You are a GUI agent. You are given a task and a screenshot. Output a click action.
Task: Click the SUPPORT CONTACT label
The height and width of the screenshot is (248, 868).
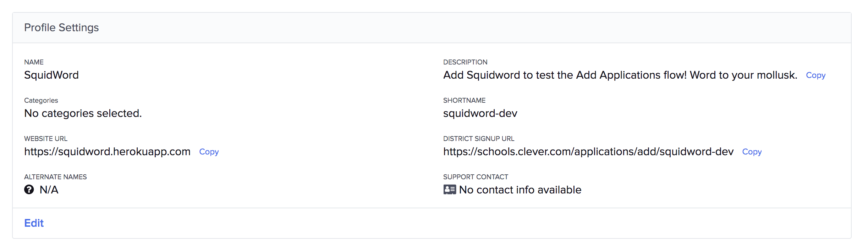(476, 177)
